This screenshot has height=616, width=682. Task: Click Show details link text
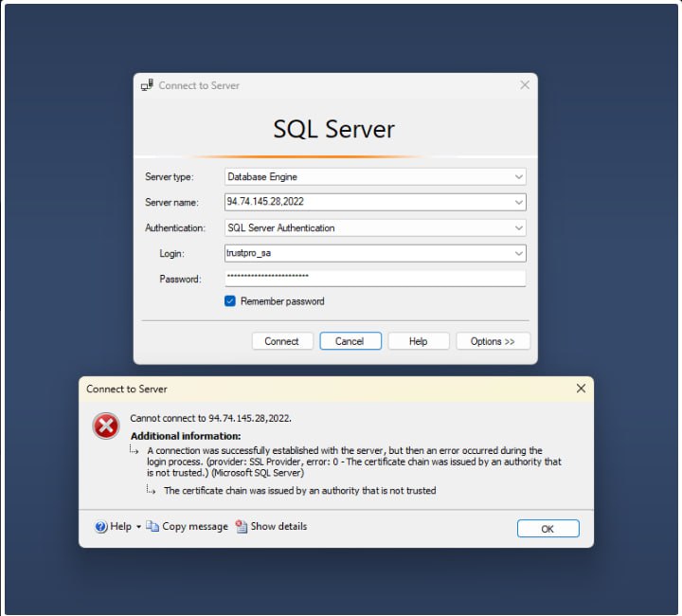coord(278,526)
